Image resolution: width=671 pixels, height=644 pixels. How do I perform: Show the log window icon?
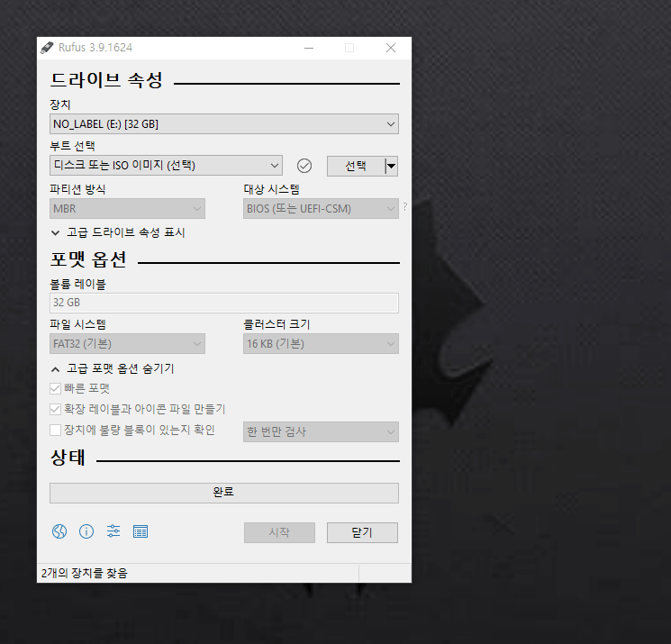tap(141, 531)
